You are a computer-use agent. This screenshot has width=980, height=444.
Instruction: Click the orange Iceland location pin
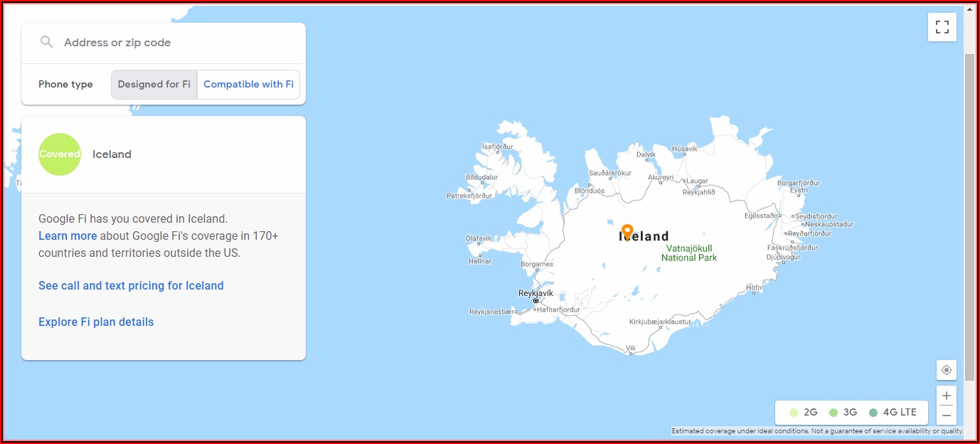coord(627,232)
